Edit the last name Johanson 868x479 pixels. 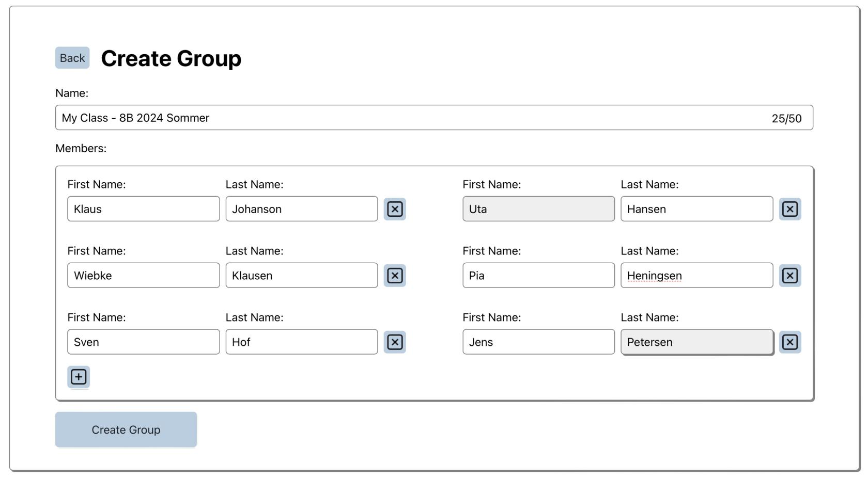(301, 209)
